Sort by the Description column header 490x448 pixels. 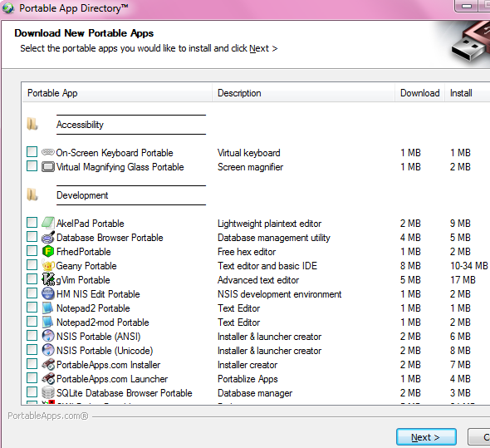click(303, 93)
